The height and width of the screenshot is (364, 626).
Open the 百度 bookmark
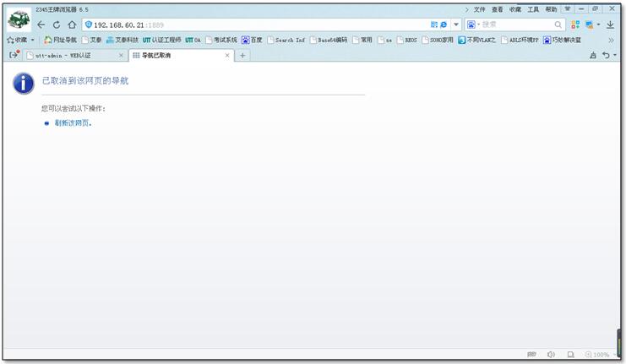[252, 40]
